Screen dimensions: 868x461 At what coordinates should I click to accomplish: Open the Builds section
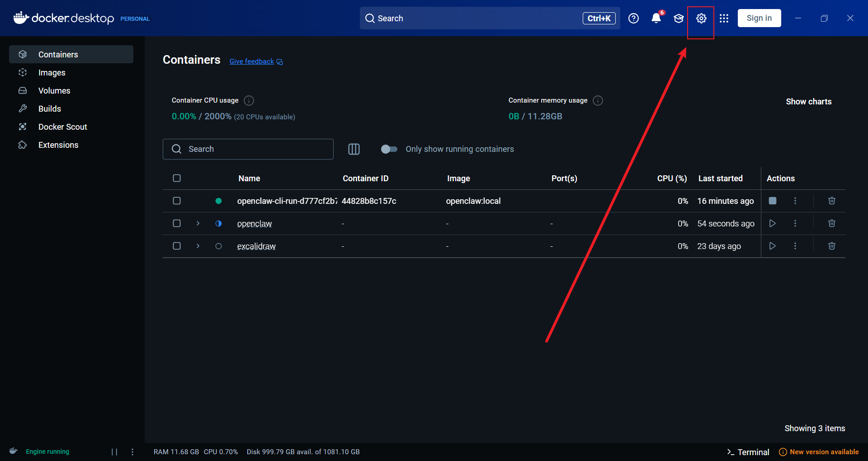[71, 108]
